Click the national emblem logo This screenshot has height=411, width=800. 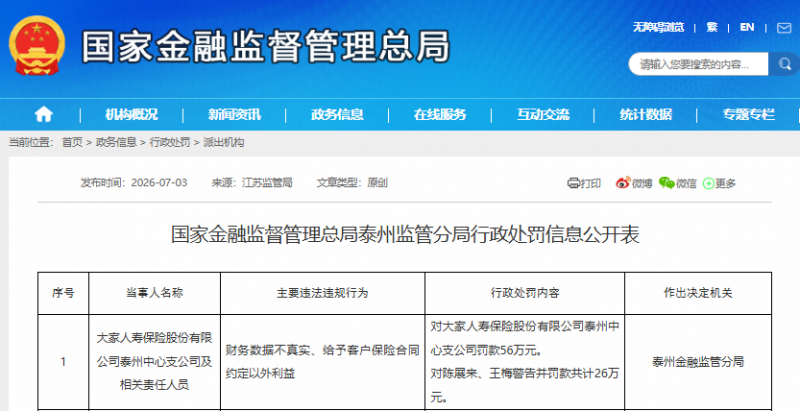click(37, 45)
